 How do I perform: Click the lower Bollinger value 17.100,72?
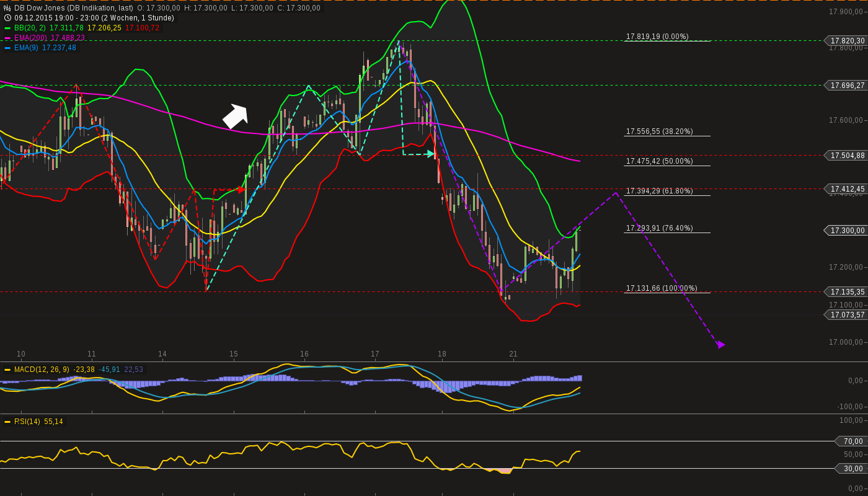142,28
